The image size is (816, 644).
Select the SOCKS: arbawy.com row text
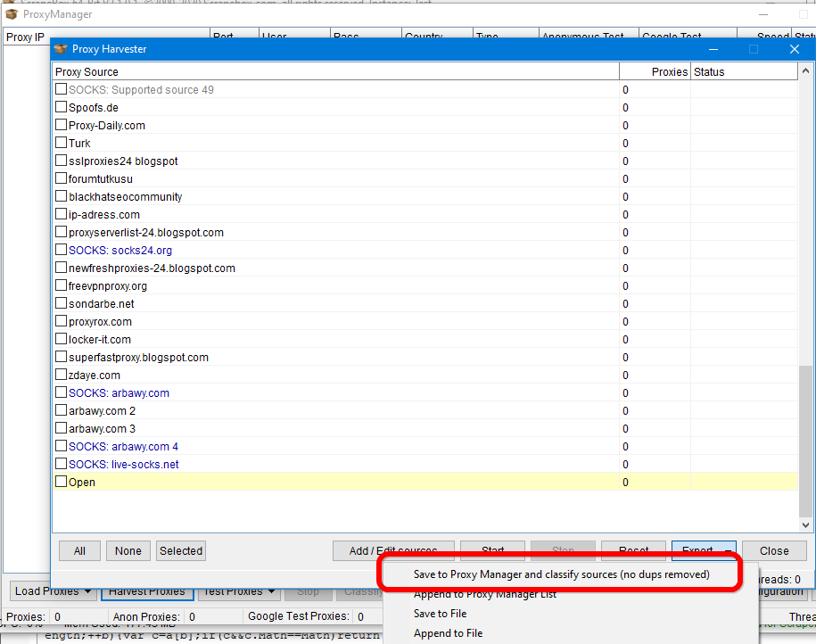tap(119, 393)
